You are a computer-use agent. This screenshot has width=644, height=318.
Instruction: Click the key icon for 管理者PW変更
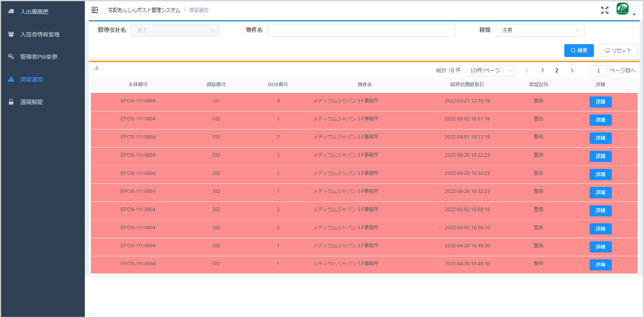[x=11, y=57]
